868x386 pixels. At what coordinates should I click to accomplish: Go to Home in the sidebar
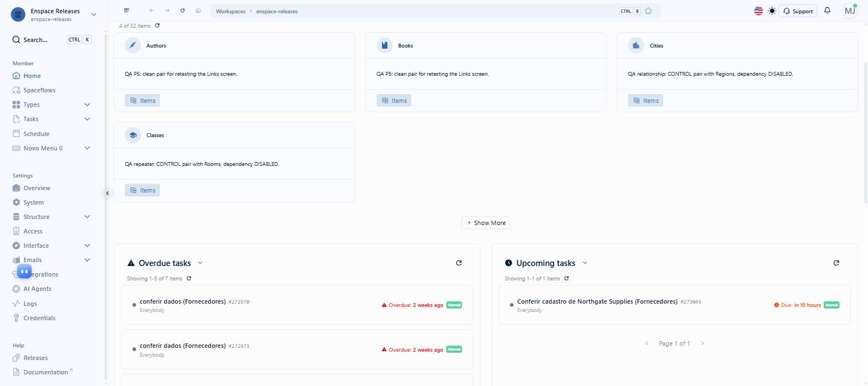(32, 76)
